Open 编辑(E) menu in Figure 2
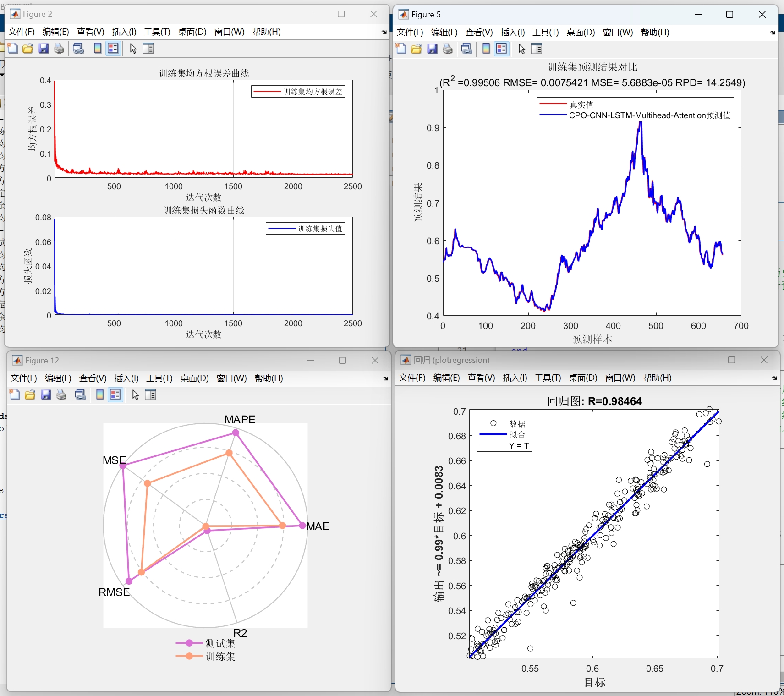This screenshot has height=696, width=784. (x=55, y=32)
